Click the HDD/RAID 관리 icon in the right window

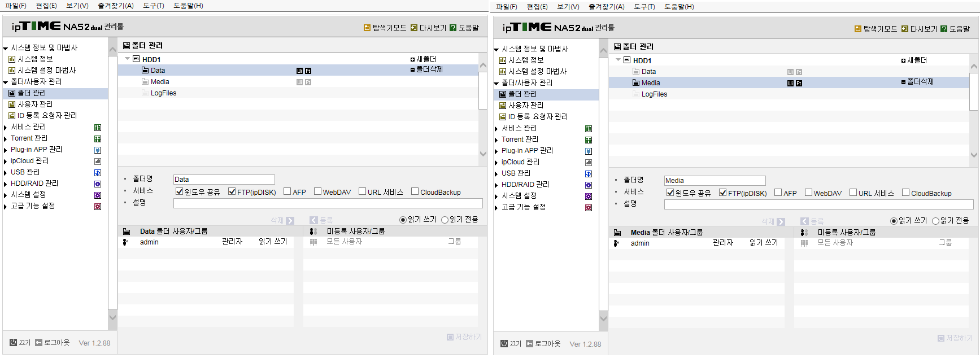pyautogui.click(x=589, y=185)
